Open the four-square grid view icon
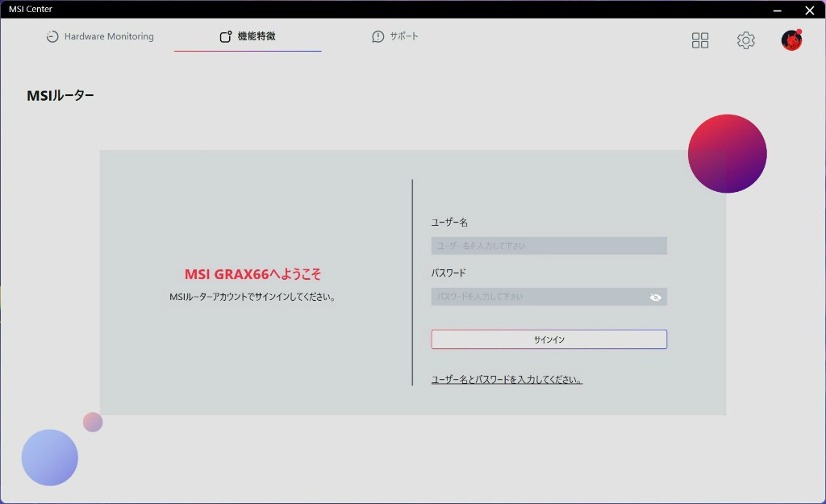 click(700, 40)
